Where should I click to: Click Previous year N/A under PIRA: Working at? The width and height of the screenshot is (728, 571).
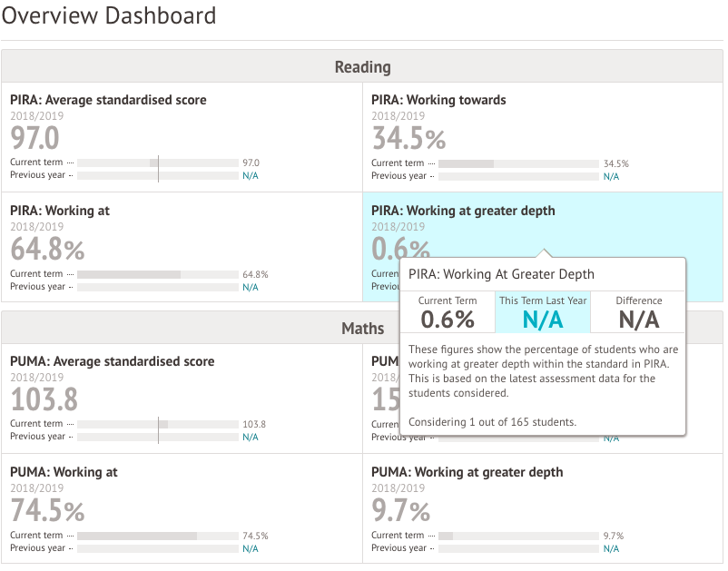(x=250, y=287)
